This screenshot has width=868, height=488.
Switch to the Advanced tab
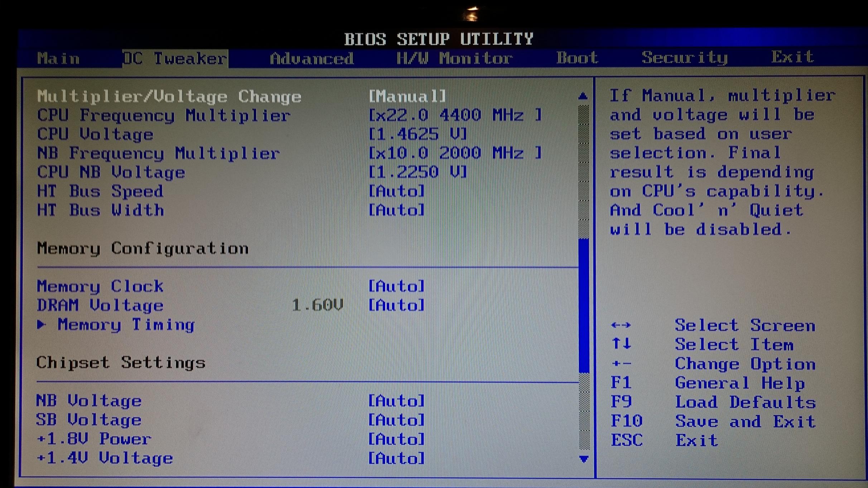point(312,58)
